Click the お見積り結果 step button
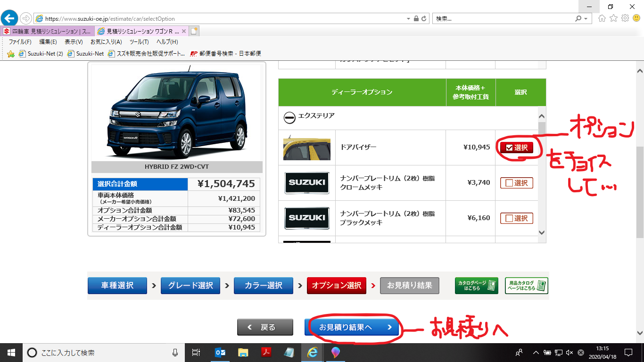Screen dimensions: 644x362 tap(410, 286)
